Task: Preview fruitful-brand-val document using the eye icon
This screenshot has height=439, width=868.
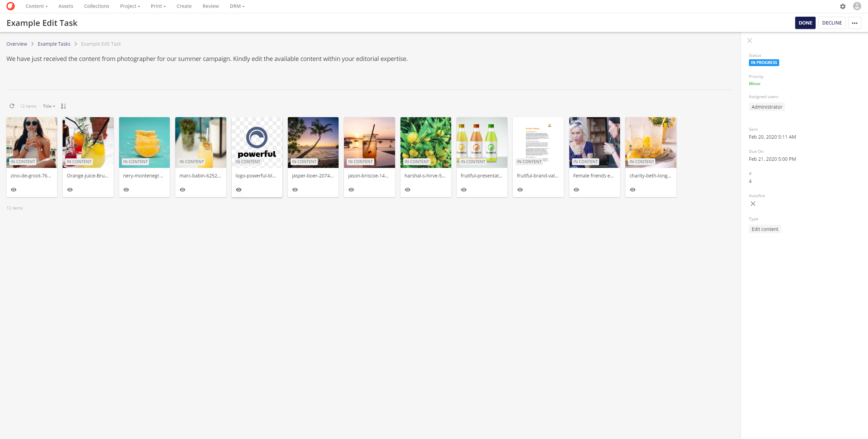Action: point(520,190)
